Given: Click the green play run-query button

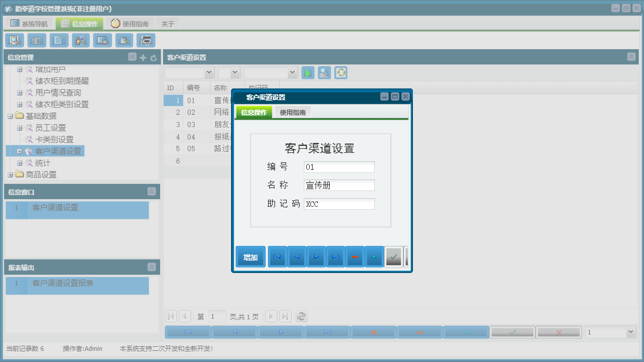Looking at the screenshot, I should [307, 73].
